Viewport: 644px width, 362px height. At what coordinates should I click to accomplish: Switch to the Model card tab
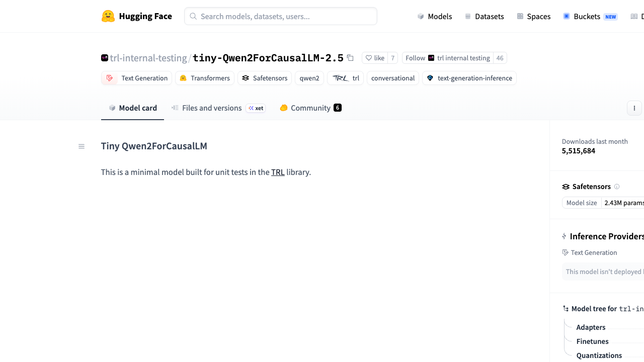click(132, 108)
